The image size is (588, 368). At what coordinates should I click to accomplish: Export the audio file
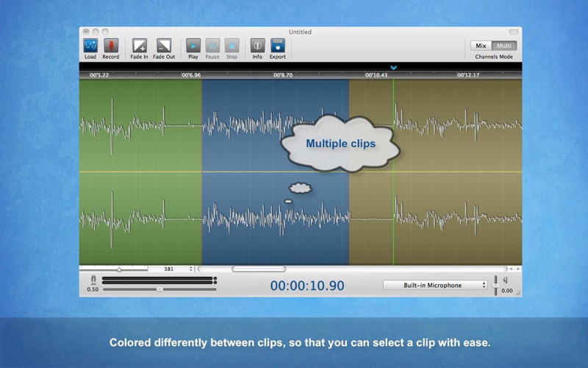pyautogui.click(x=277, y=46)
